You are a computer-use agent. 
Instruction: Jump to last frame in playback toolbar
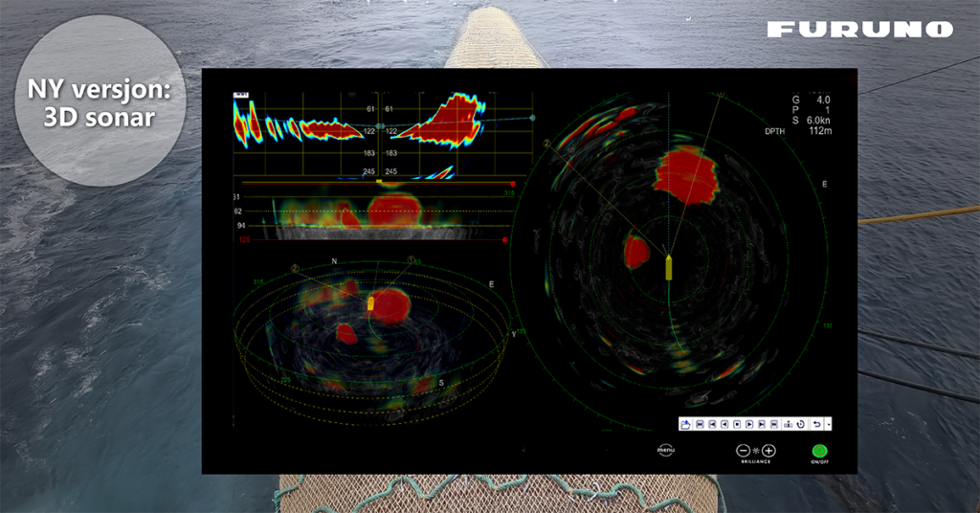pyautogui.click(x=774, y=424)
